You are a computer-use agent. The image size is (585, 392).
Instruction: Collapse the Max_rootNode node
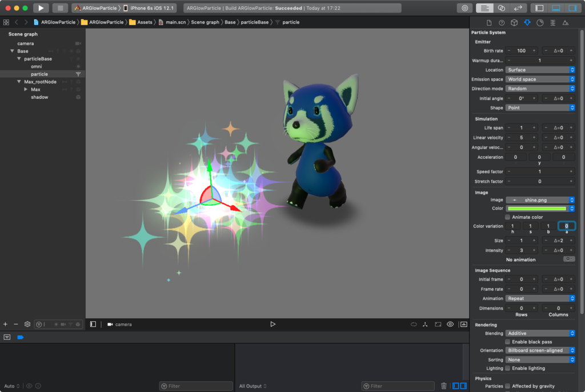coord(19,82)
